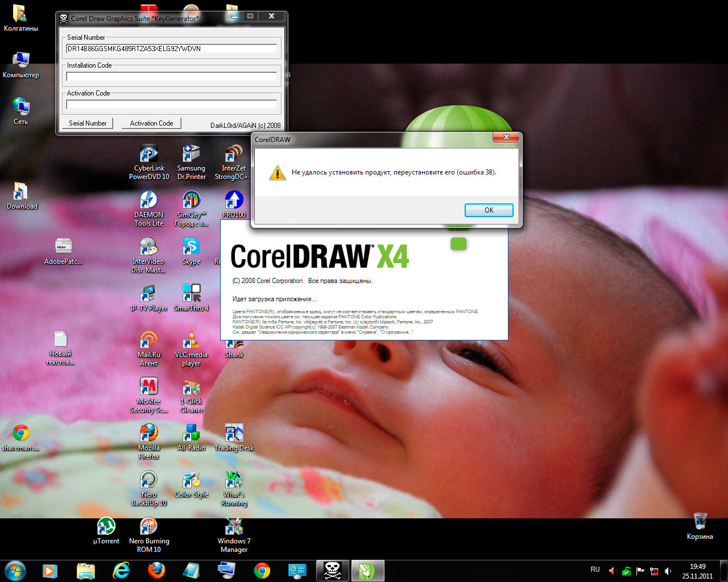Select the Shank desktop icon
The height and width of the screenshot is (582, 728).
(234, 349)
